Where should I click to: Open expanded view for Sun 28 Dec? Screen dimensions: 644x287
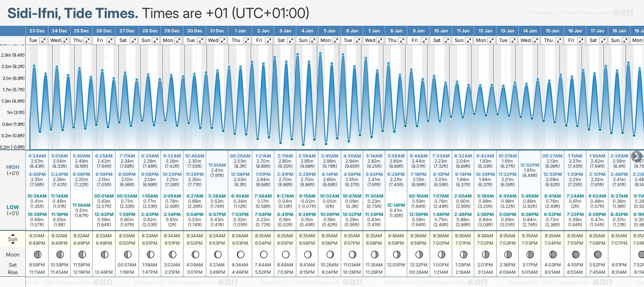point(156,40)
